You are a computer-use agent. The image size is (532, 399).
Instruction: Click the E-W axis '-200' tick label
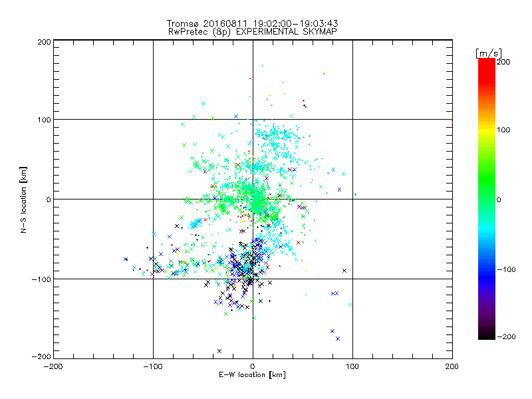pyautogui.click(x=53, y=366)
